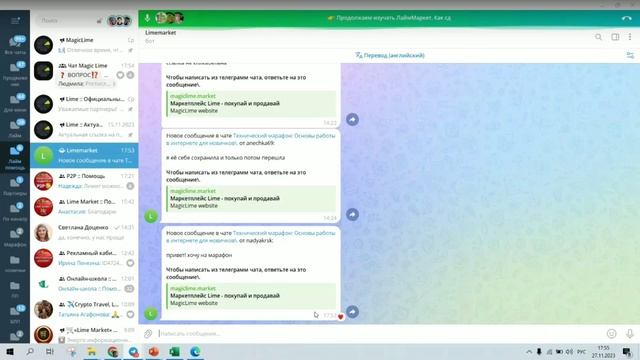The height and width of the screenshot is (360, 640).
Task: Click the heart reaction on last message
Action: coord(340,316)
